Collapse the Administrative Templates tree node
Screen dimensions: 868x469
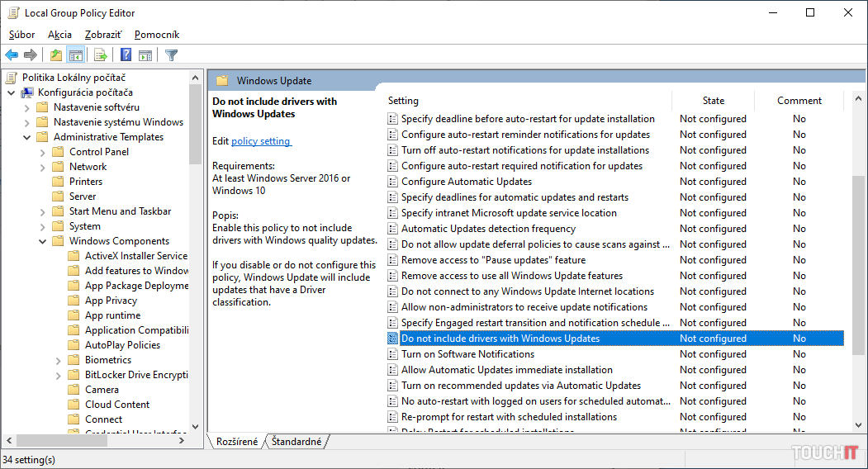pos(27,137)
